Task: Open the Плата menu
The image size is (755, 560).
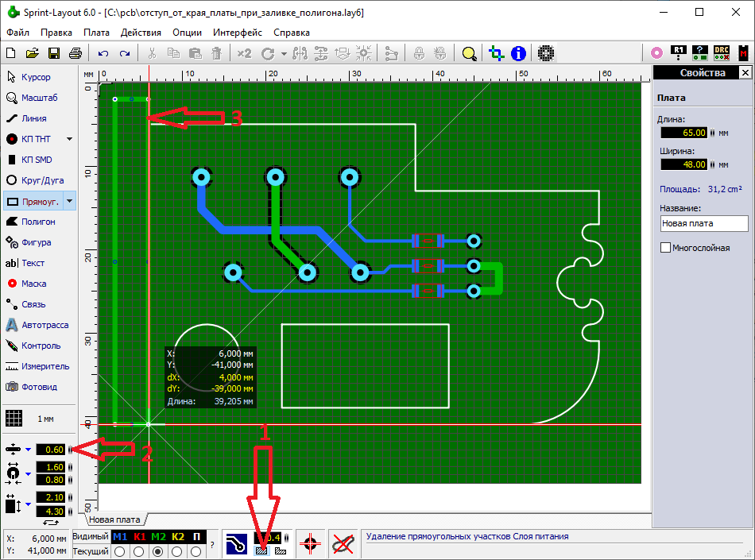Action: [x=96, y=33]
